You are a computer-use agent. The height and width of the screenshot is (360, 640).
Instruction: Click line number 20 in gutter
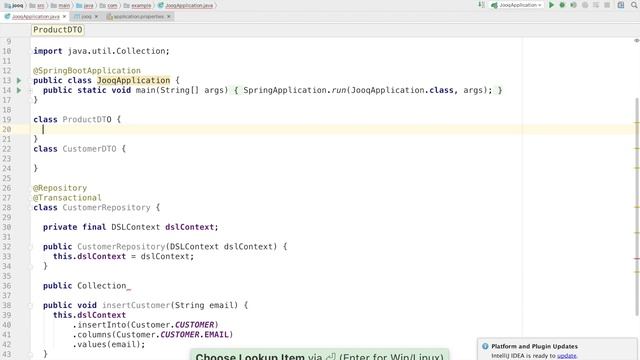7,129
